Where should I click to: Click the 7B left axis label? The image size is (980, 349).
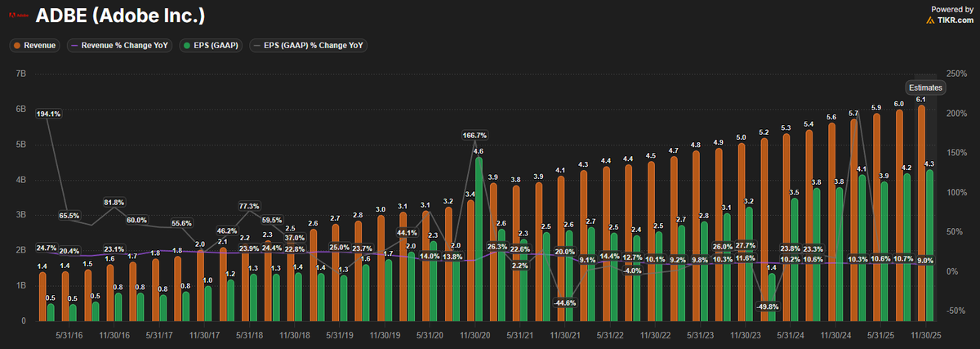click(22, 74)
